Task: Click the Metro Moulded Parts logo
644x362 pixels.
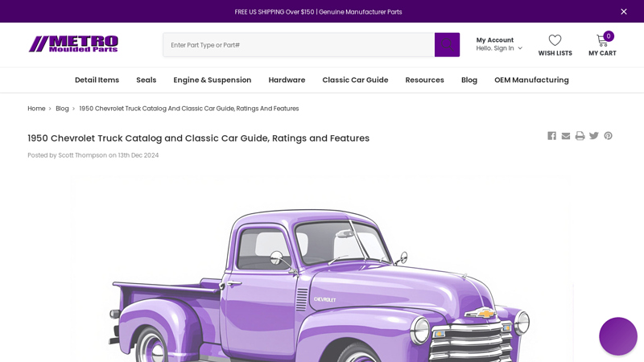Action: pos(73,44)
